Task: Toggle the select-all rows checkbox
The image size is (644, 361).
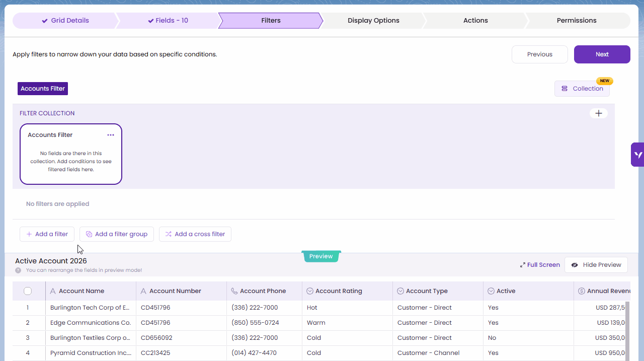Action: [x=28, y=291]
